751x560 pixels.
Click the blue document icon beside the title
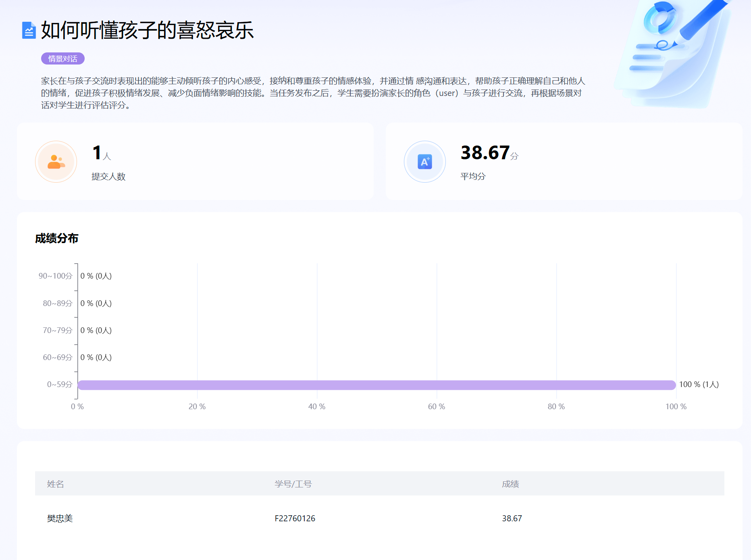29,30
